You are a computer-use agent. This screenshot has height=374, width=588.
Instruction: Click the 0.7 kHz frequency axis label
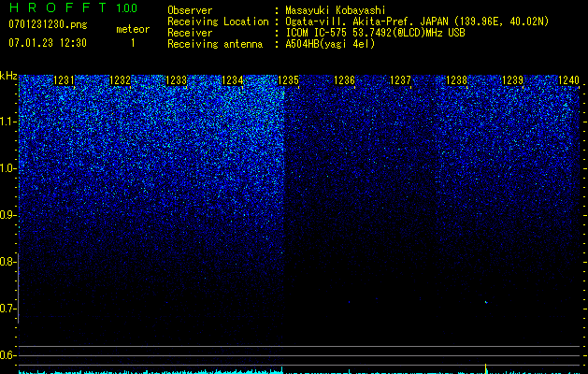click(7, 309)
